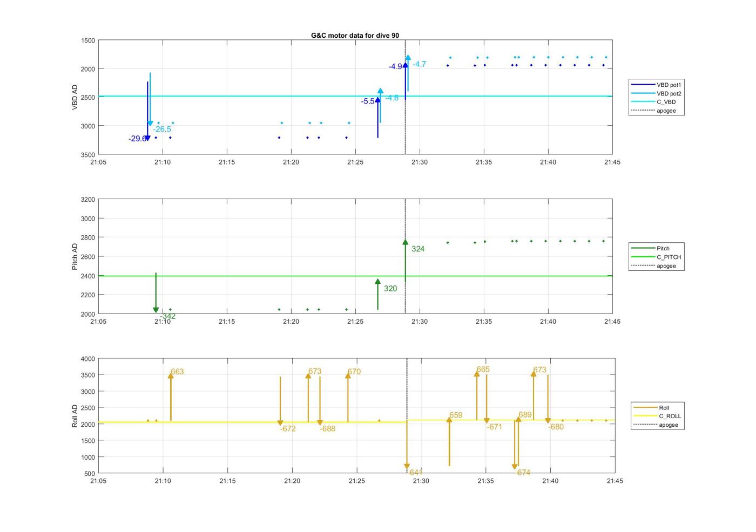Click the '-26.5' VBD pot2 annotation
This screenshot has height=532, width=756.
point(162,129)
